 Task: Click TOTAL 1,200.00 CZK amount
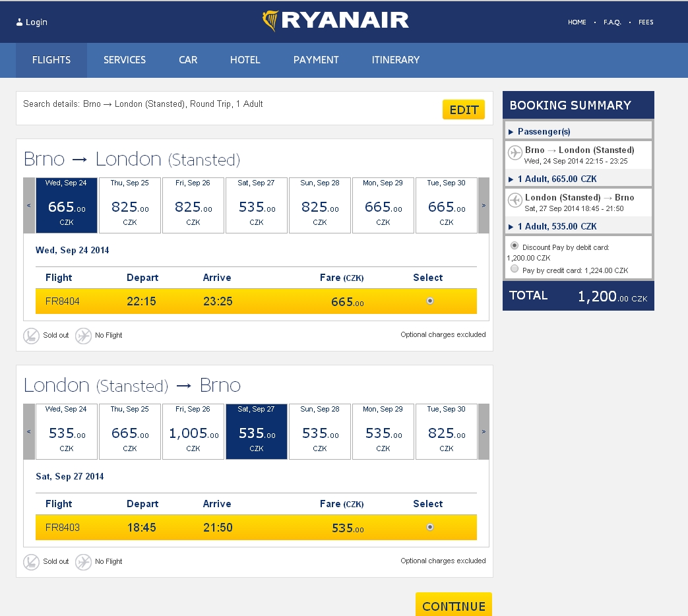pos(613,297)
